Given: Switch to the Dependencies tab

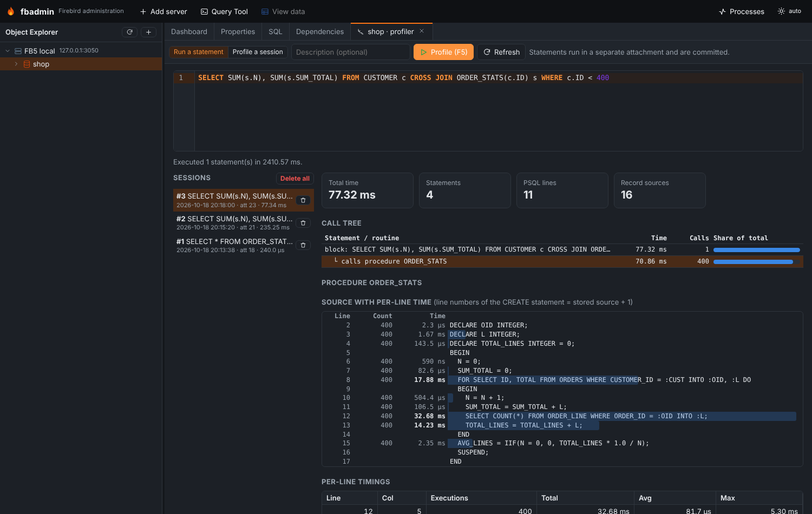Looking at the screenshot, I should [x=320, y=32].
